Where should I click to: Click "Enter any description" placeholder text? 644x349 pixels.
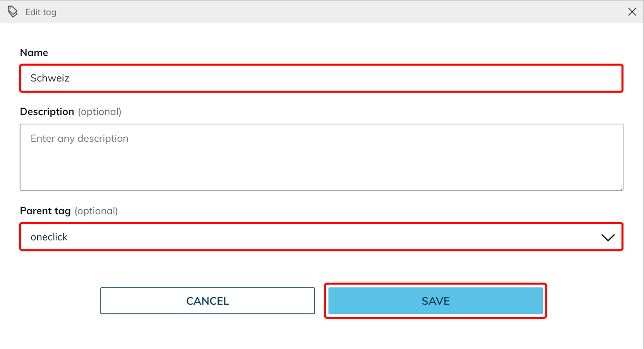pos(79,139)
